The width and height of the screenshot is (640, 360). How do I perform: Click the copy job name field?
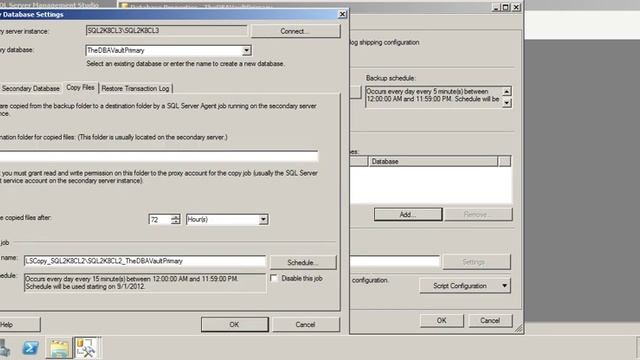[x=145, y=261]
